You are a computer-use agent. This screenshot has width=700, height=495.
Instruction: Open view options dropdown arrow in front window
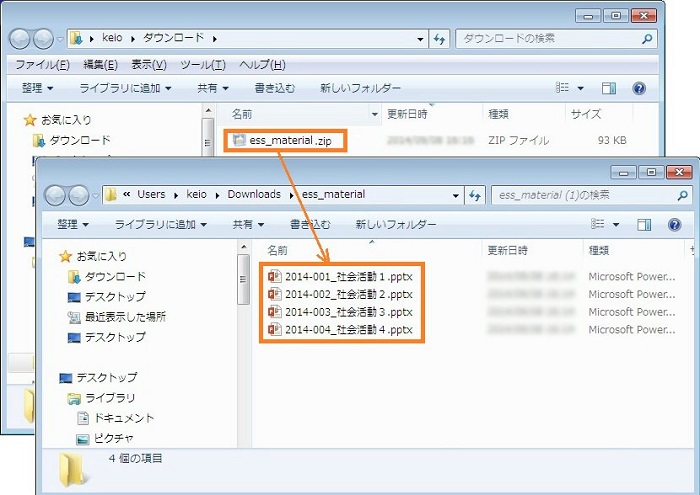tap(616, 224)
